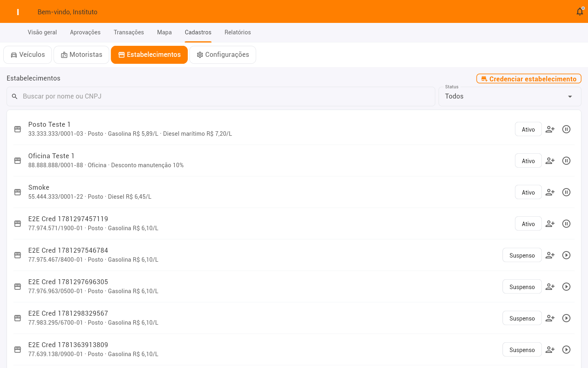Select the Cadastros tab
588x368 pixels.
pos(198,32)
